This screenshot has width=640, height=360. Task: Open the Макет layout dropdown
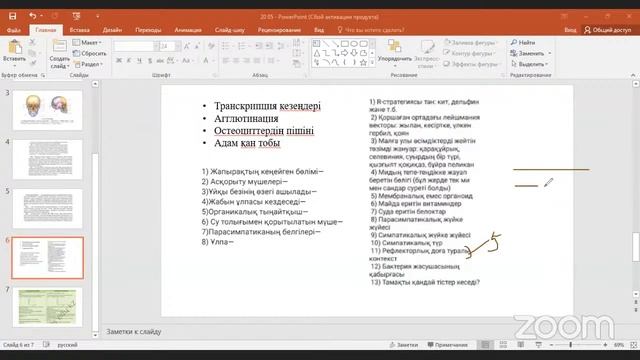click(x=87, y=42)
